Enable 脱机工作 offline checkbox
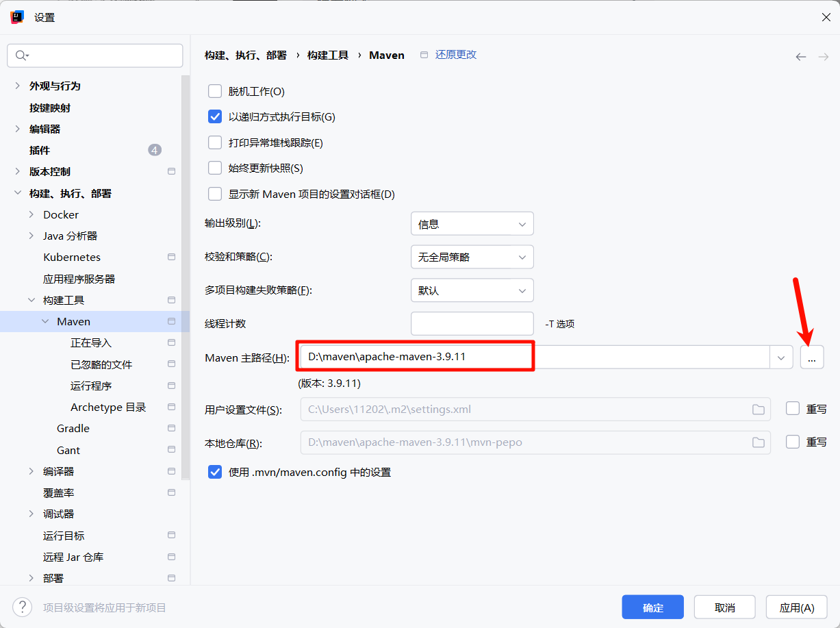This screenshot has height=628, width=840. tap(215, 91)
